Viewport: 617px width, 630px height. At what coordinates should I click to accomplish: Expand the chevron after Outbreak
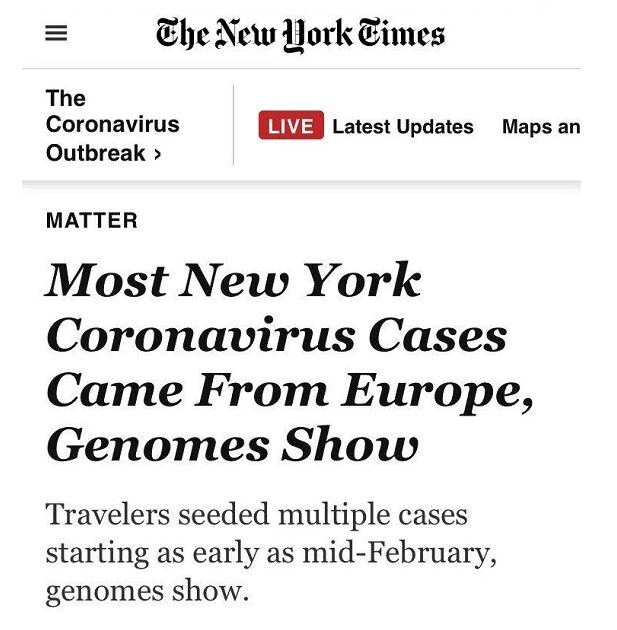pyautogui.click(x=157, y=155)
